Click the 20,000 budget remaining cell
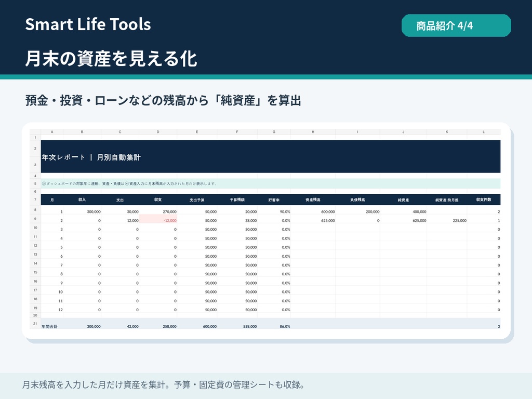532x399 pixels. 237,210
